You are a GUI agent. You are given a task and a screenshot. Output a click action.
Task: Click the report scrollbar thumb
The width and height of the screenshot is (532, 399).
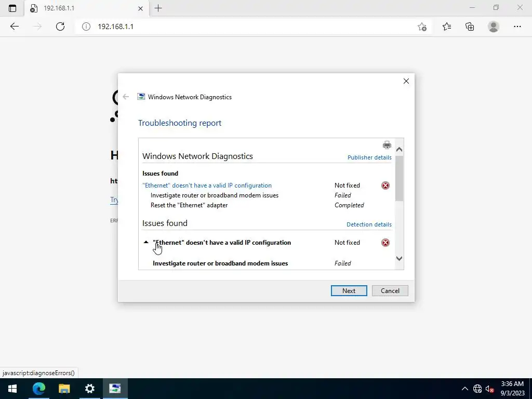pyautogui.click(x=400, y=178)
